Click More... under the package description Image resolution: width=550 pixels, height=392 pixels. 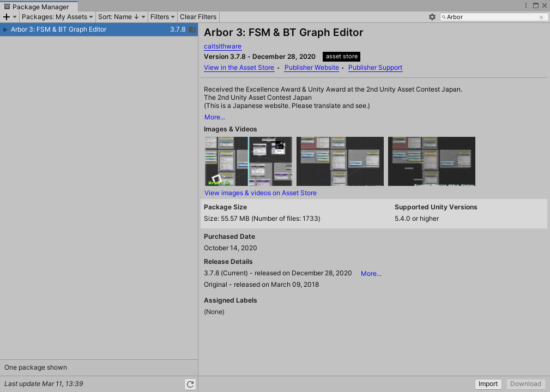[x=215, y=117]
